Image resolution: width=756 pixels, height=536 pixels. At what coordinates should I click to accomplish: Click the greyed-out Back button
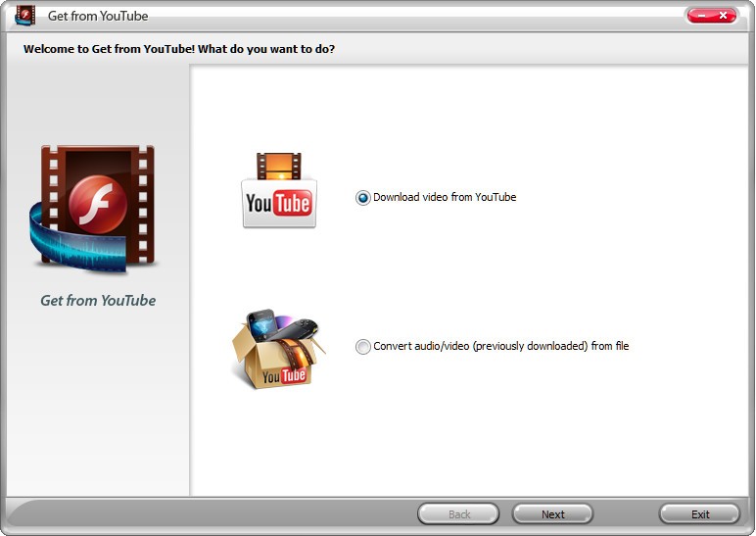[458, 514]
